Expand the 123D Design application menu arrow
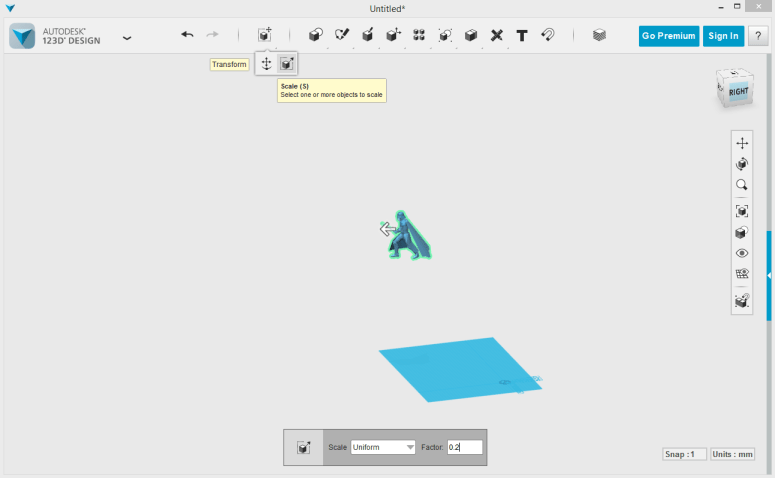The width and height of the screenshot is (775, 478). [127, 38]
